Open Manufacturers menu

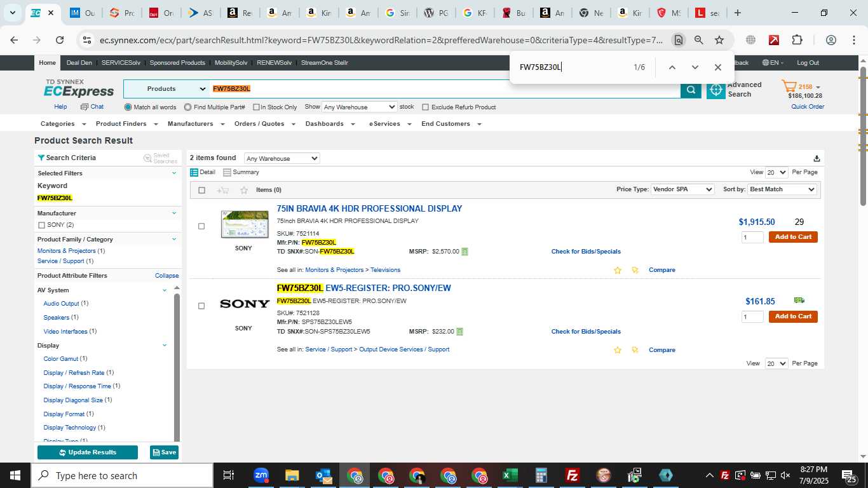point(195,124)
